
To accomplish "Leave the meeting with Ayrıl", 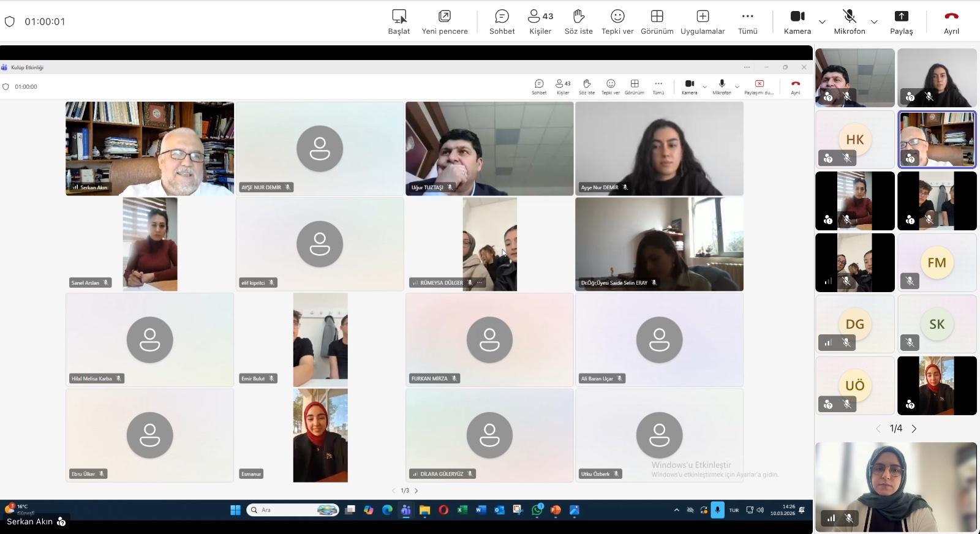I will tap(951, 21).
